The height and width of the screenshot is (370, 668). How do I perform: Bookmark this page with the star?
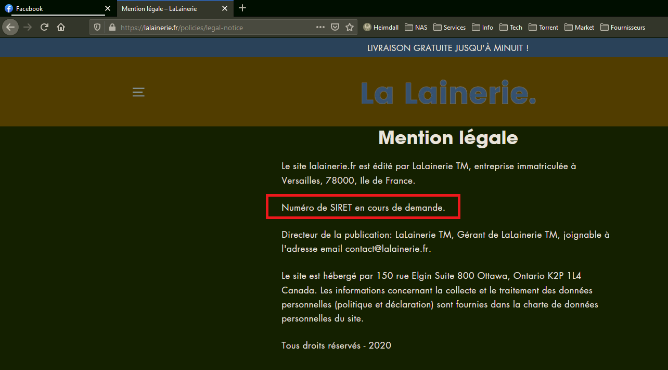click(350, 27)
